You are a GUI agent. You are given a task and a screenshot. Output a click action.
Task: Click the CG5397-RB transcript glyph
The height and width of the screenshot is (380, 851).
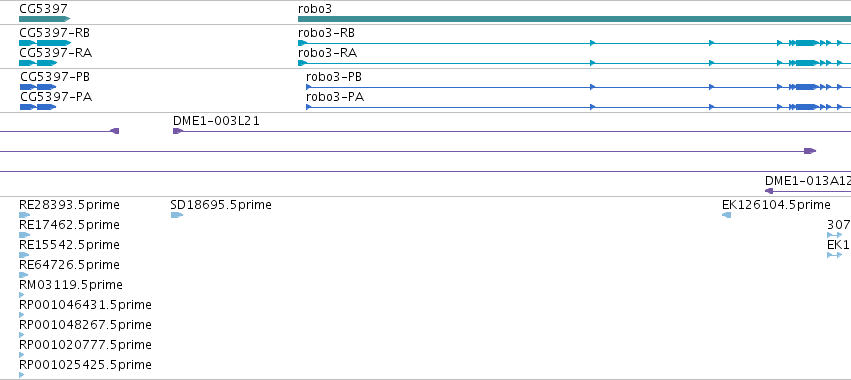[x=45, y=43]
